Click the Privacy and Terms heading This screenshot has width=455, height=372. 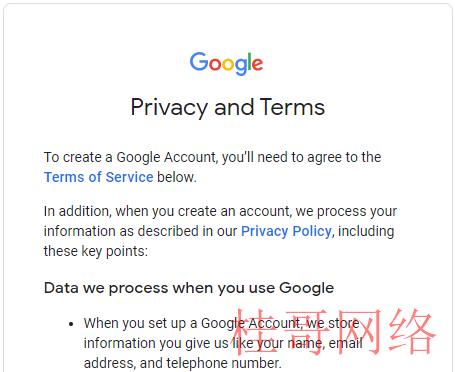pos(228,107)
